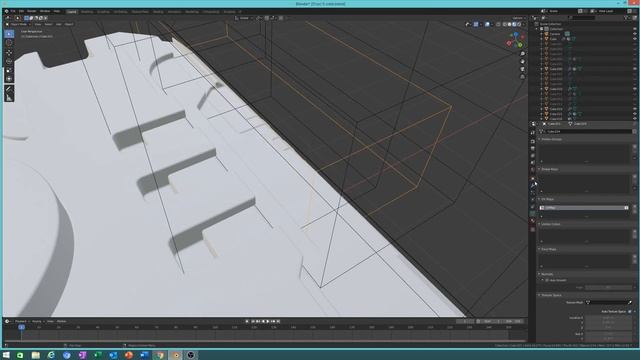
Task: Open the Help menu
Action: click(x=57, y=11)
